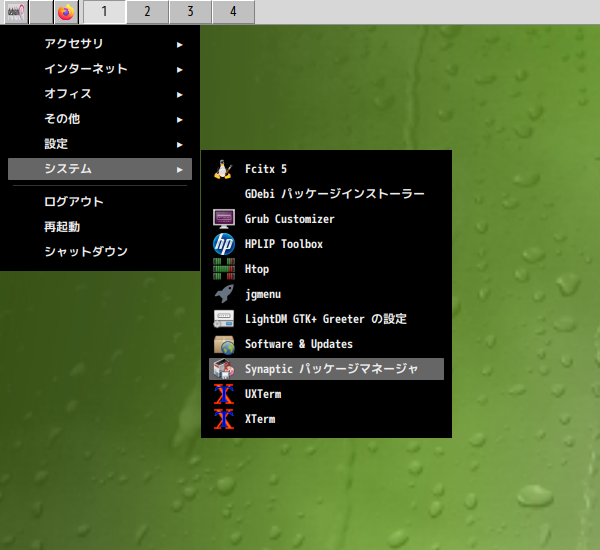This screenshot has width=600, height=550.
Task: Click the UXTerm X icon
Action: (223, 394)
